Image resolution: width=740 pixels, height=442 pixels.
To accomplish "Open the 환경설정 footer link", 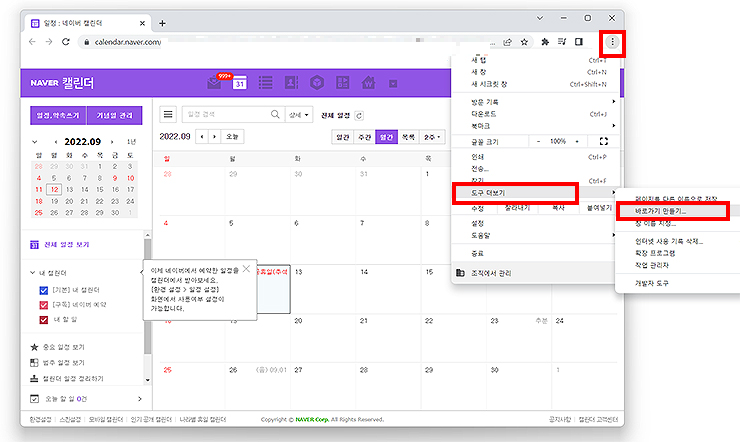I will (40, 419).
